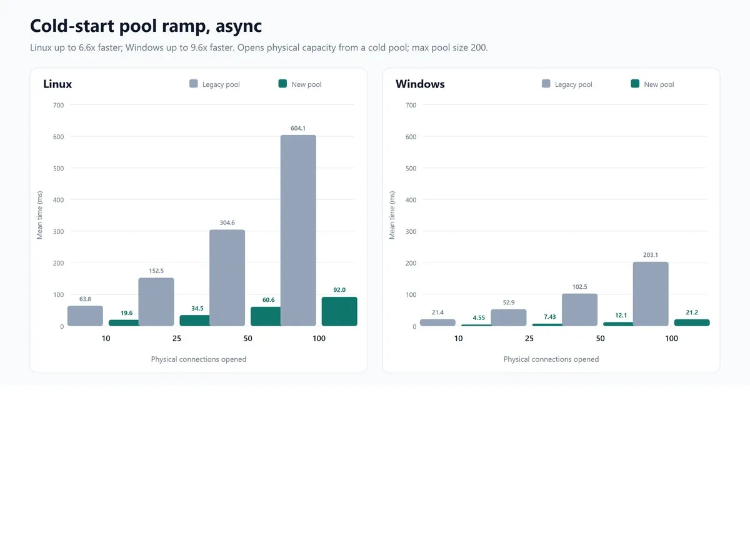This screenshot has height=560, width=750.
Task: Click the value label 152.5
Action: pyautogui.click(x=156, y=271)
